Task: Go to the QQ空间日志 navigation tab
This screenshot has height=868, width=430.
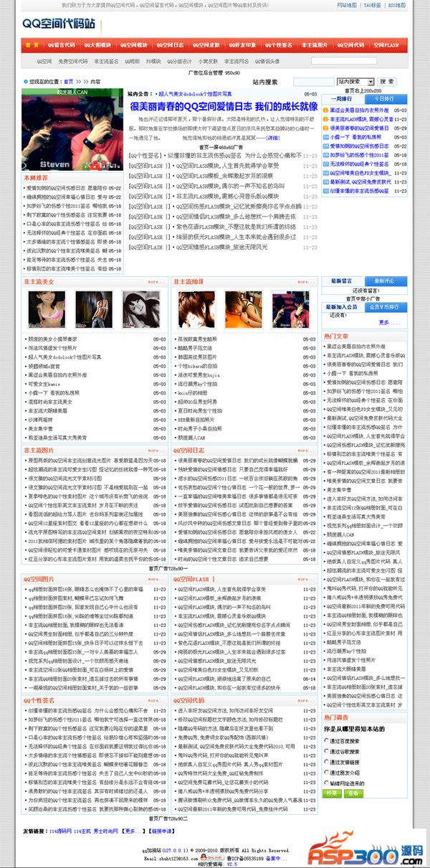Action: pos(170,44)
